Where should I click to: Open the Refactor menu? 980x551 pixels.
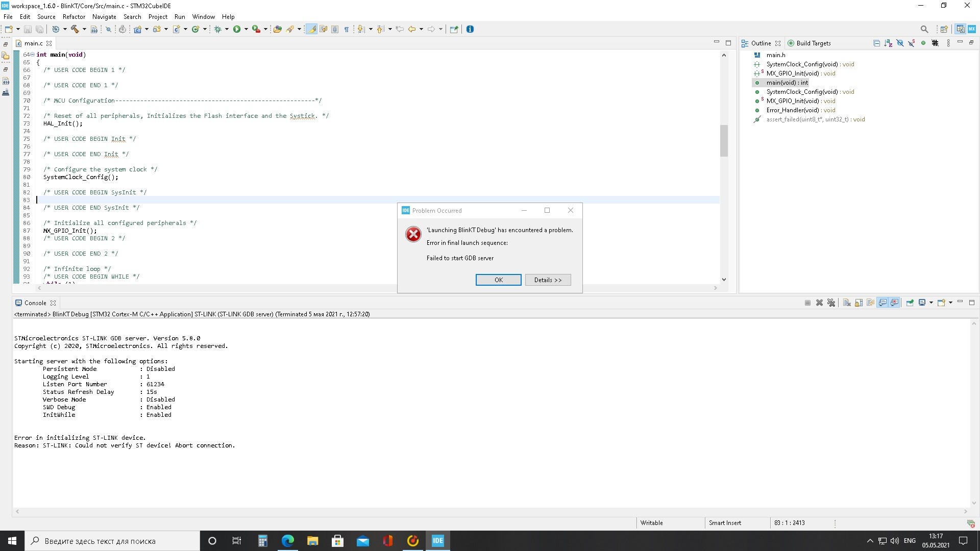[74, 17]
